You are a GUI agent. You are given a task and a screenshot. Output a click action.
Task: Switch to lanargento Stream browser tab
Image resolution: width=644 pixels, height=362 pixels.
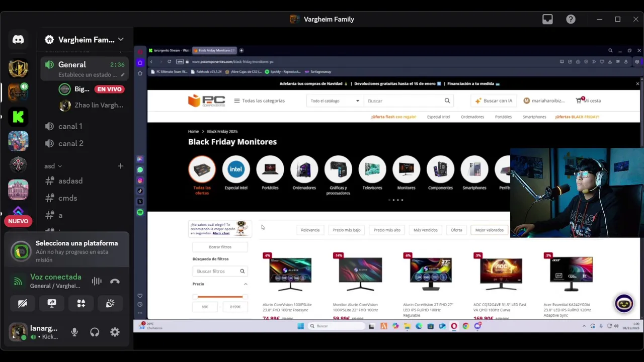point(169,50)
